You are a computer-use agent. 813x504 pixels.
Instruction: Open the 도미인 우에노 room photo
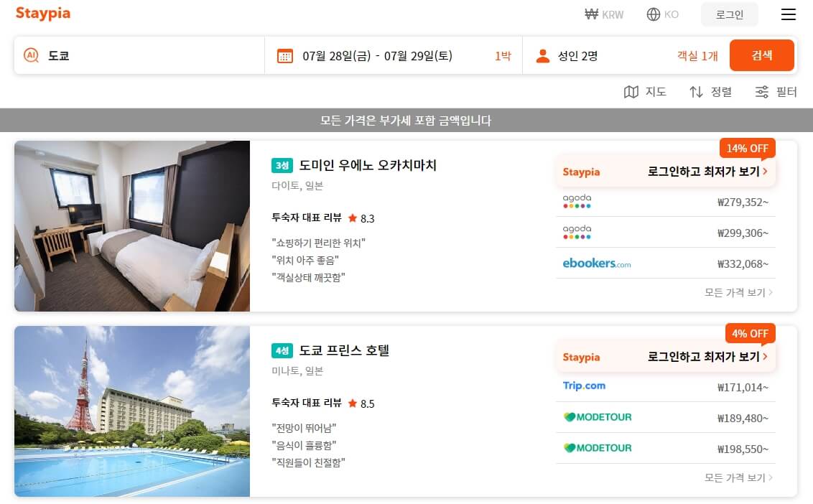132,226
